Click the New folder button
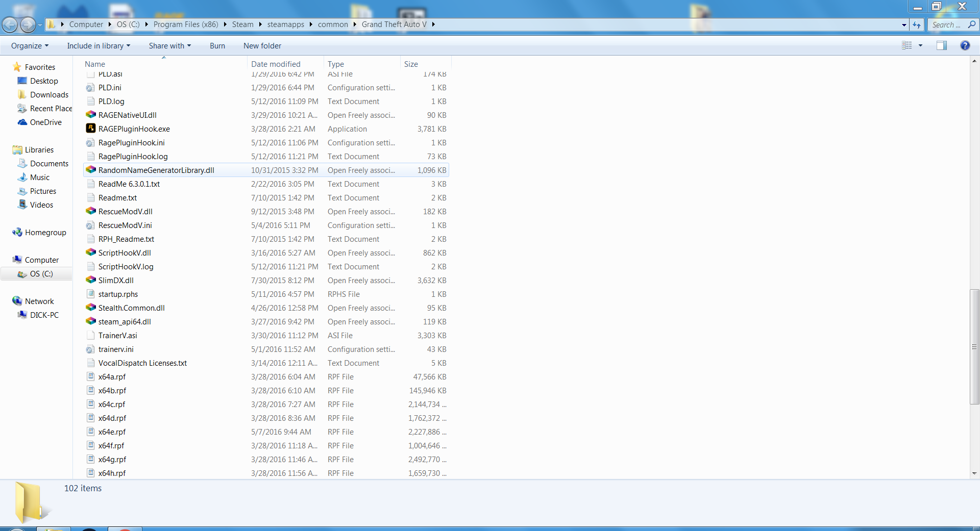 [x=262, y=46]
